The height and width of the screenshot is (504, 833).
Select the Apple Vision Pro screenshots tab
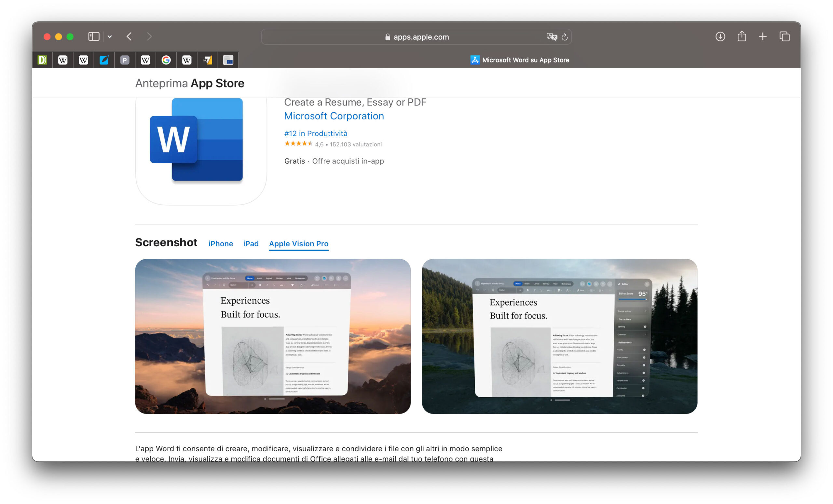[x=298, y=244]
